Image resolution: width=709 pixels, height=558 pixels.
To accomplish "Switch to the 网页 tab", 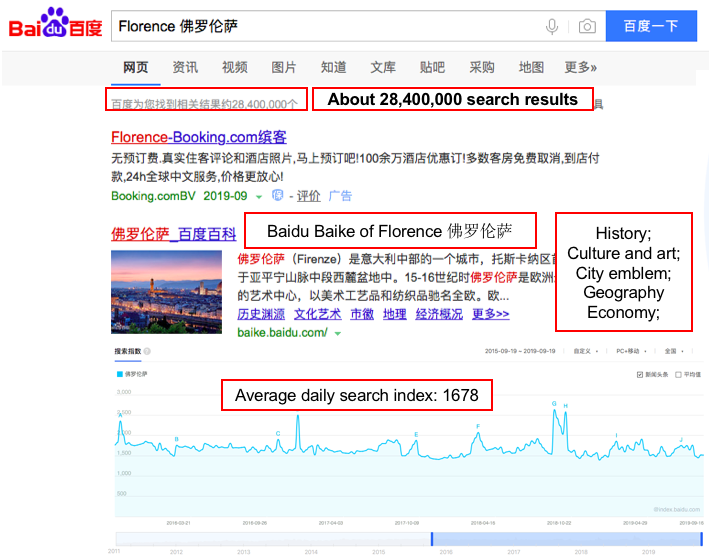I will (136, 67).
